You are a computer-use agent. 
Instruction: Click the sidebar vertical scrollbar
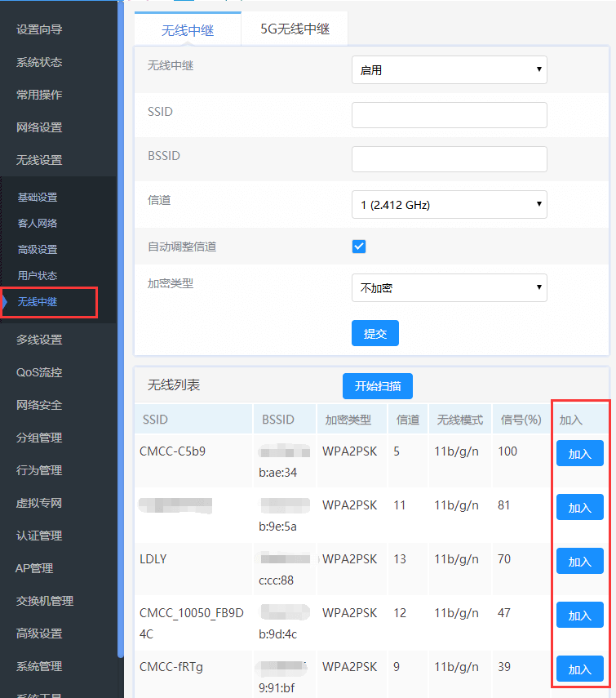coord(121,327)
